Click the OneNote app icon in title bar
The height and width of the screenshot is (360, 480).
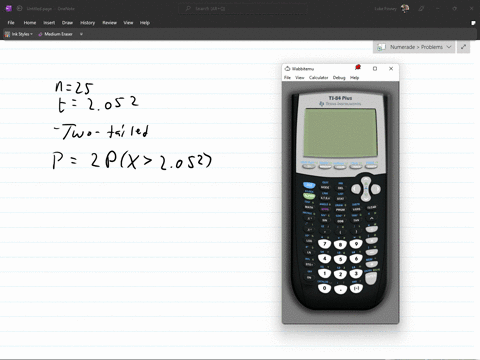click(x=9, y=8)
